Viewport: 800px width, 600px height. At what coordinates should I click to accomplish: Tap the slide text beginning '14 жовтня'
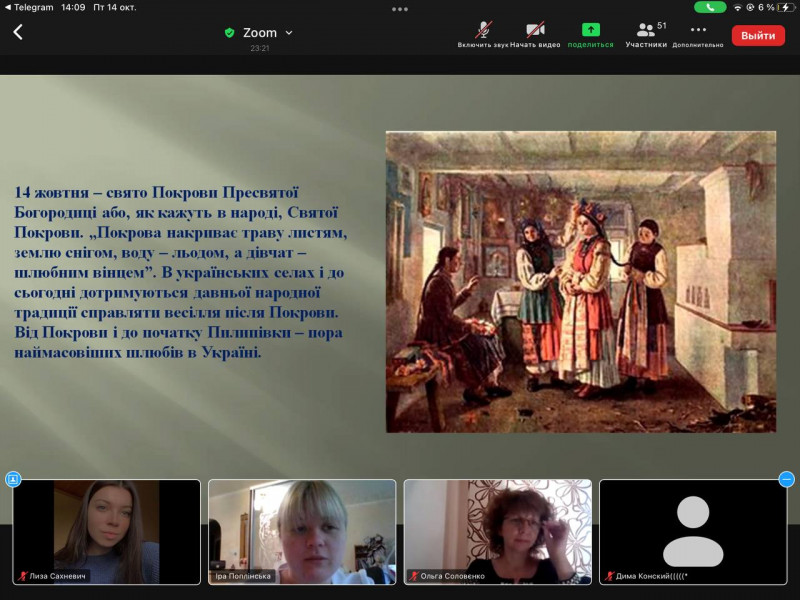tap(181, 272)
